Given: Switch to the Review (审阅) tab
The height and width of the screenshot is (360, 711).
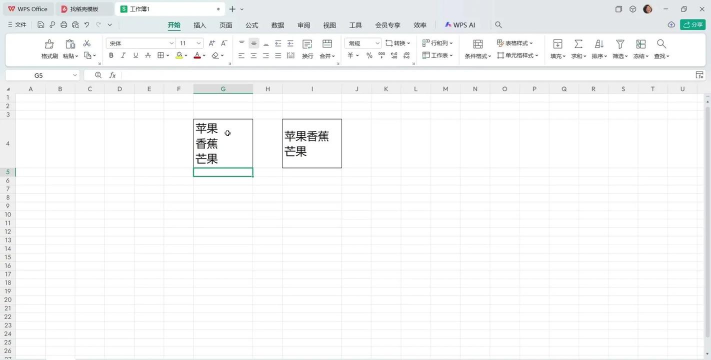Looking at the screenshot, I should pos(304,25).
